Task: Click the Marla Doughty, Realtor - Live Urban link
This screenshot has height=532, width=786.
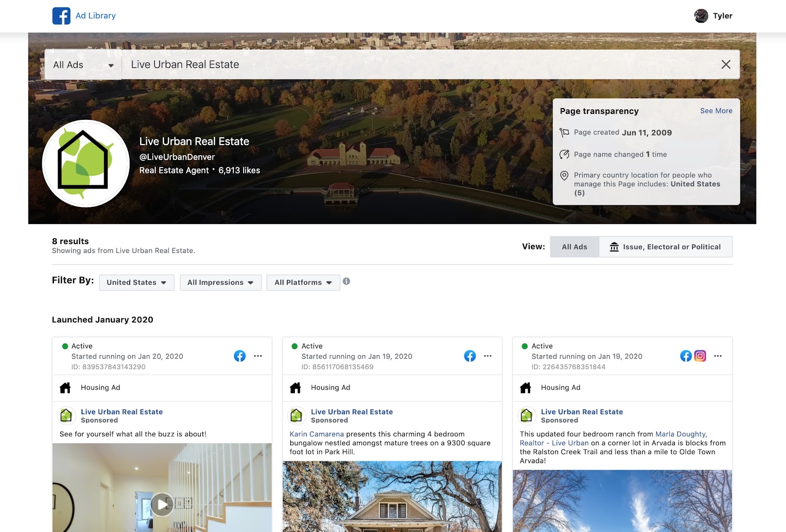Action: point(614,439)
